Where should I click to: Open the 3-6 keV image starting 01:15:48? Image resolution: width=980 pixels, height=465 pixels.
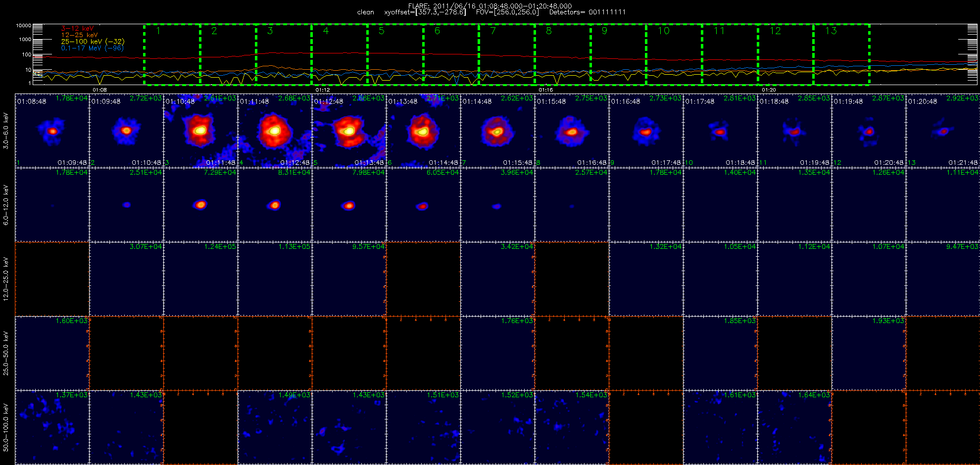pos(572,131)
